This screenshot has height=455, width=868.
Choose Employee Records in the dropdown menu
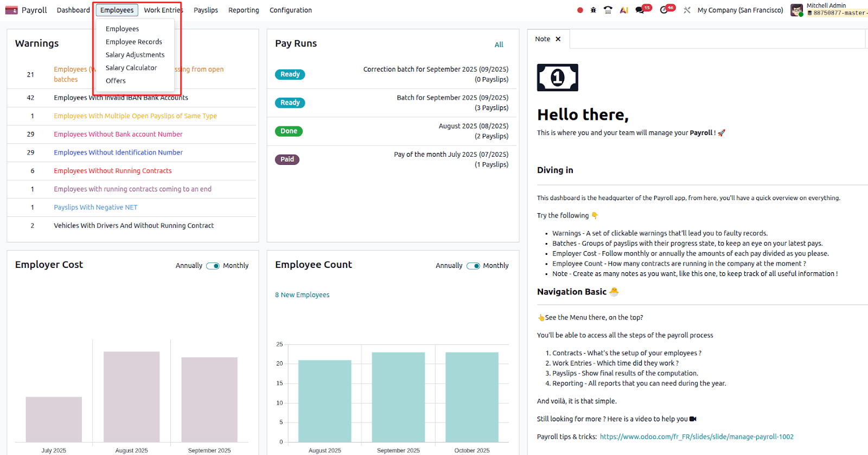(134, 42)
